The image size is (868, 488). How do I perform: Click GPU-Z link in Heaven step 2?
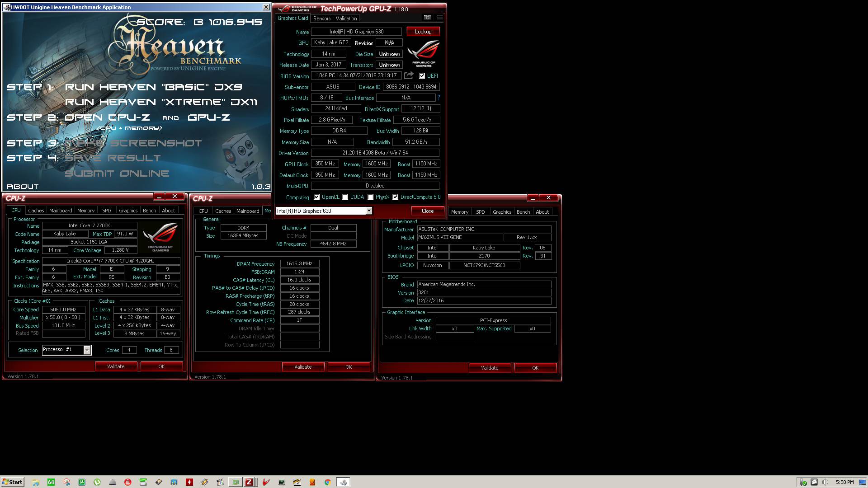click(209, 117)
